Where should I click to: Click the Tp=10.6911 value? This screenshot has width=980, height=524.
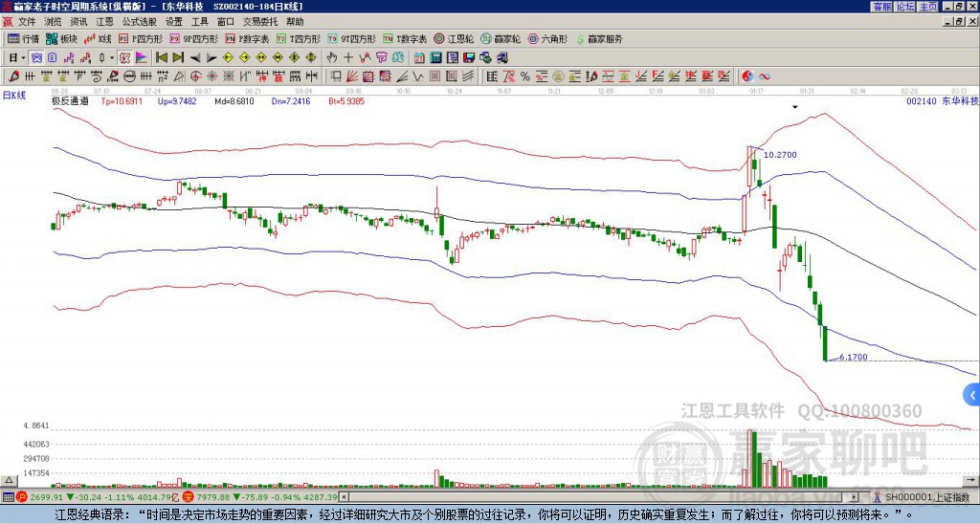pos(122,101)
